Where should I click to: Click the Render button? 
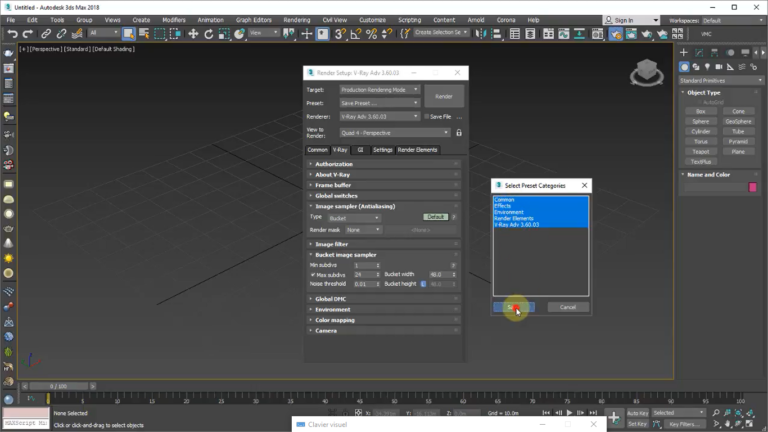click(x=444, y=96)
